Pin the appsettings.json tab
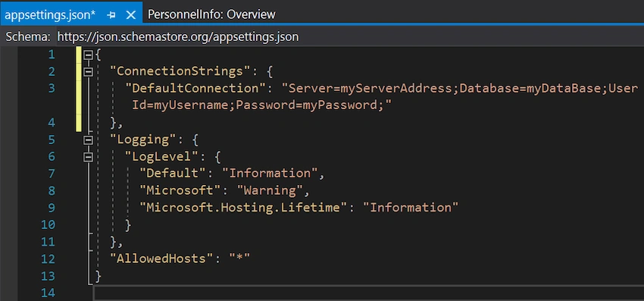The height and width of the screenshot is (301, 644). (x=111, y=15)
